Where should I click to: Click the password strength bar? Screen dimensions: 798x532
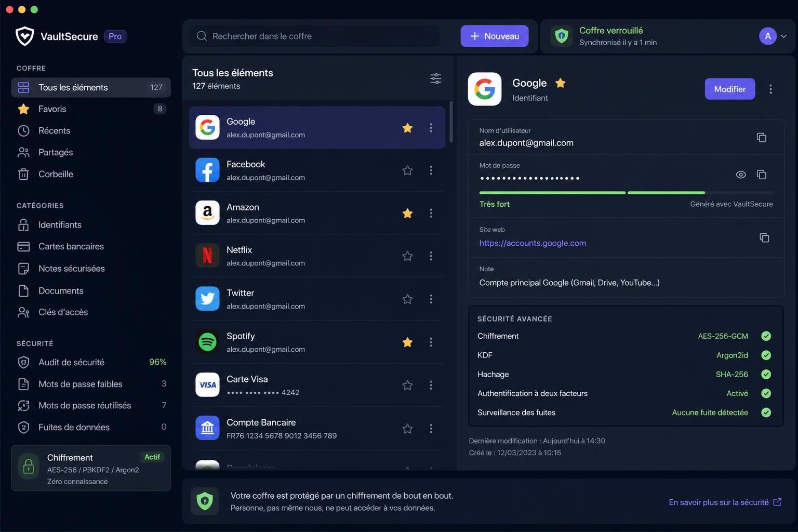pyautogui.click(x=626, y=193)
